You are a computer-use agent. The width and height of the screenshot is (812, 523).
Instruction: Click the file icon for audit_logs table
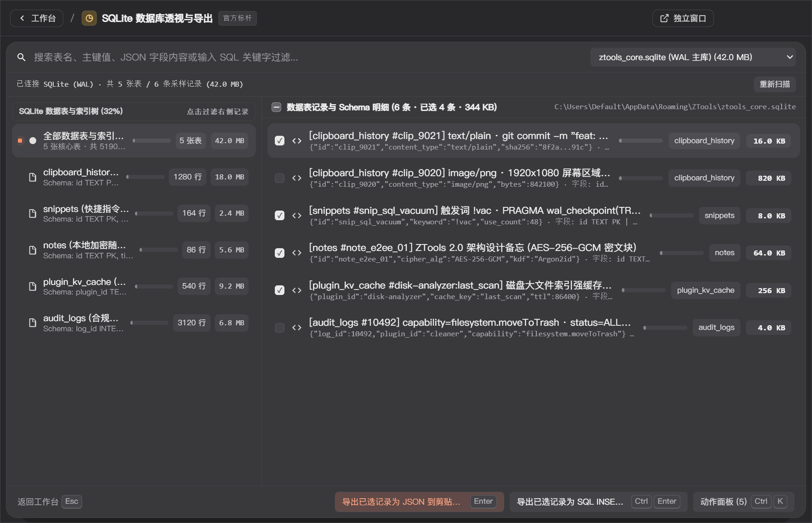coord(33,323)
